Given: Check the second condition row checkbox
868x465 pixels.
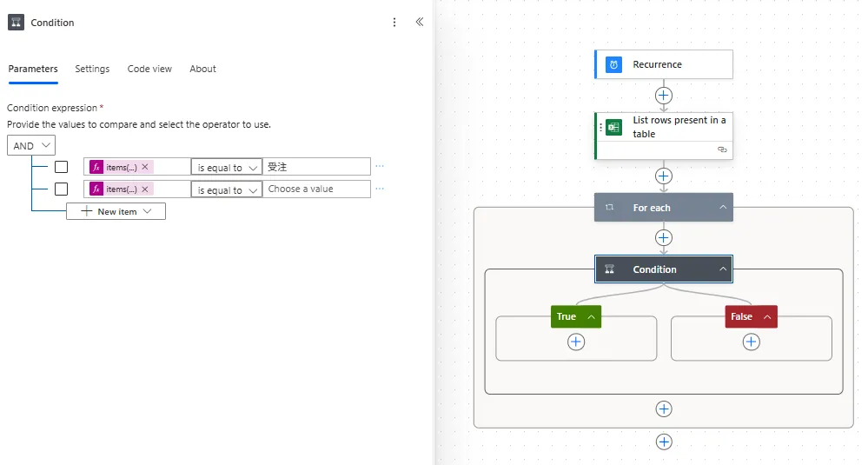Looking at the screenshot, I should [x=61, y=189].
